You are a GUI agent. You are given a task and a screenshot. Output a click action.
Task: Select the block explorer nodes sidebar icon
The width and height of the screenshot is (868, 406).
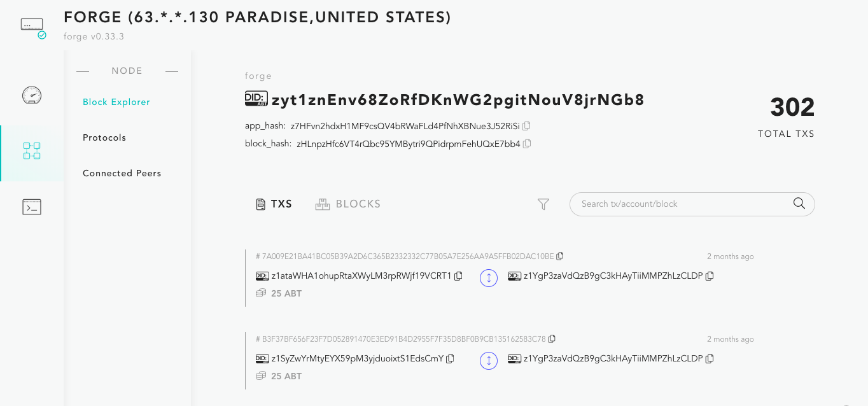coord(32,151)
